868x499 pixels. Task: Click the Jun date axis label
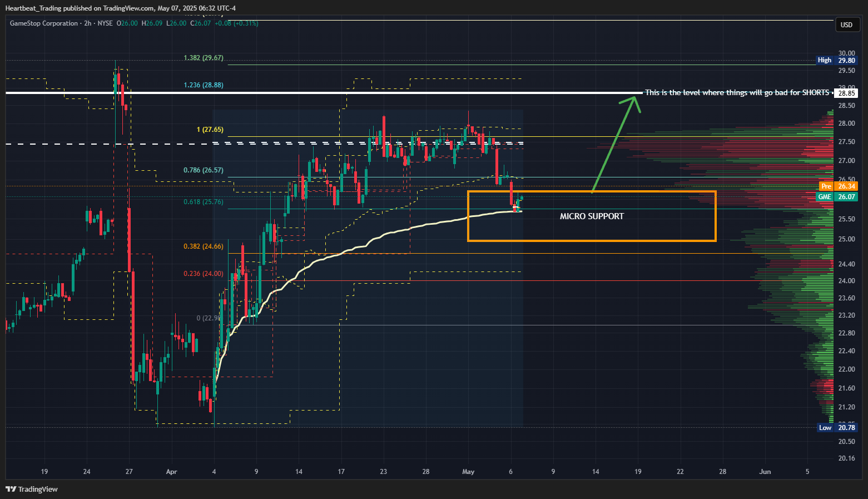(x=765, y=472)
